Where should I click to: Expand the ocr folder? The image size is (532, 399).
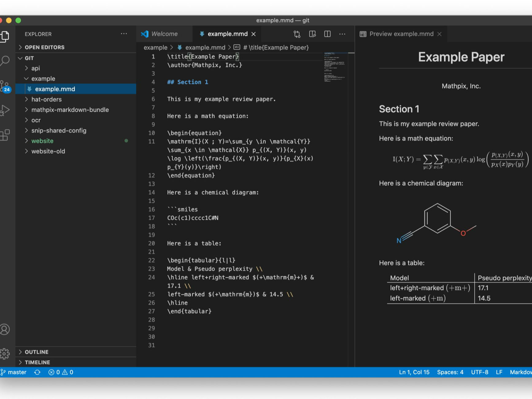point(75,120)
